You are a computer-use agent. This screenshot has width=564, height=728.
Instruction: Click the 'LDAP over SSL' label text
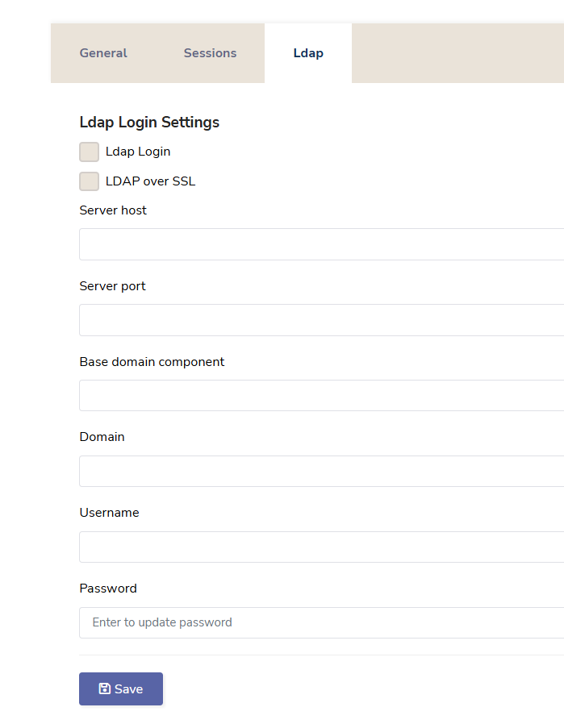(x=150, y=181)
